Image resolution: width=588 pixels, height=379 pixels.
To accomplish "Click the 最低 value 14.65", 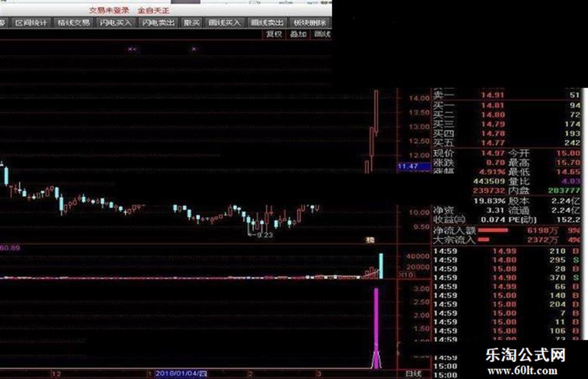I will 569,172.
